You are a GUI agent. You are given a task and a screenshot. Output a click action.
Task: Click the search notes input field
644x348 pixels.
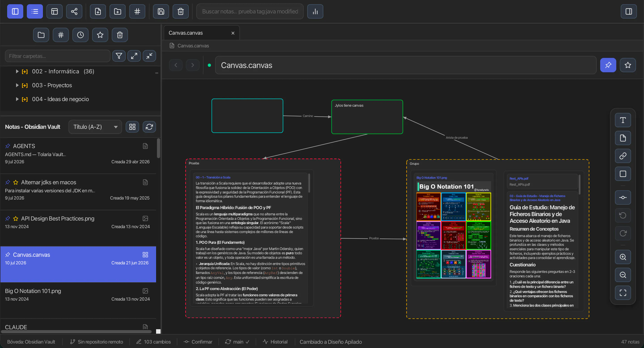pos(250,11)
